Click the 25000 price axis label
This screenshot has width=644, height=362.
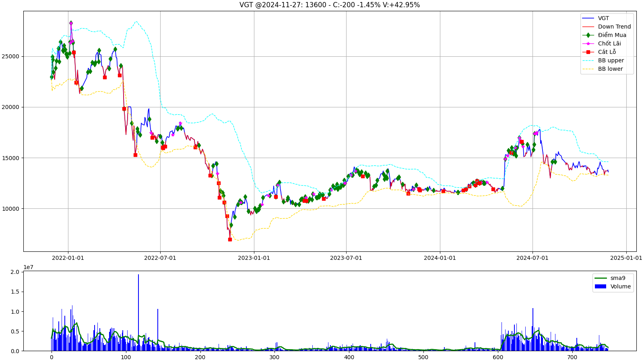point(10,56)
